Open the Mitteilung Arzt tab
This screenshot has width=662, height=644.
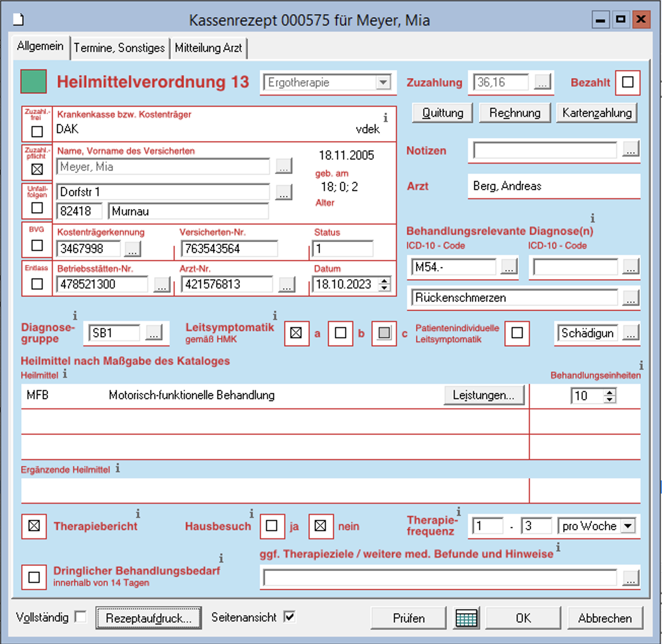(208, 48)
